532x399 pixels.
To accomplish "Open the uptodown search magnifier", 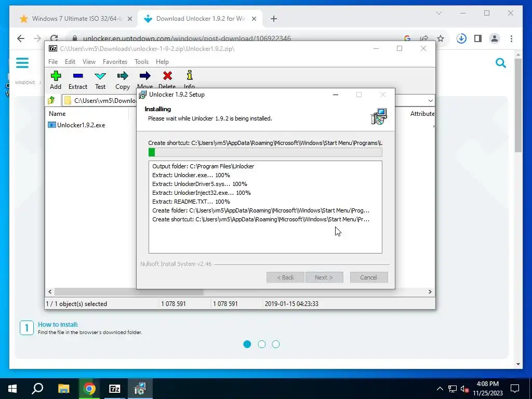I will pyautogui.click(x=500, y=63).
